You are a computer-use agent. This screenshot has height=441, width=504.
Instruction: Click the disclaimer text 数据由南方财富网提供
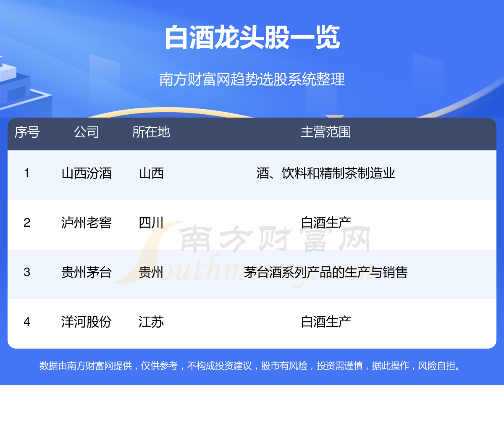point(86,366)
